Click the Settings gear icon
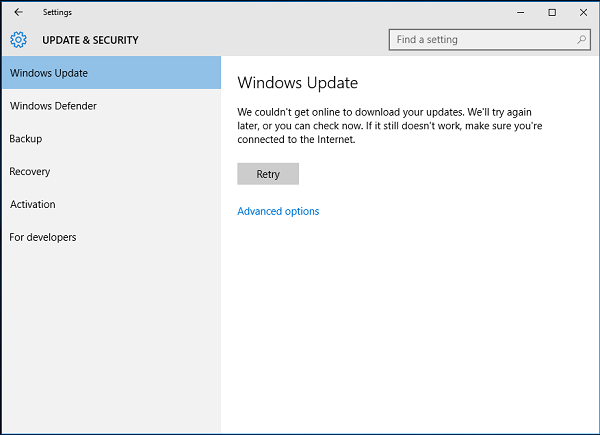Screen dimensions: 600x435 click(18, 40)
